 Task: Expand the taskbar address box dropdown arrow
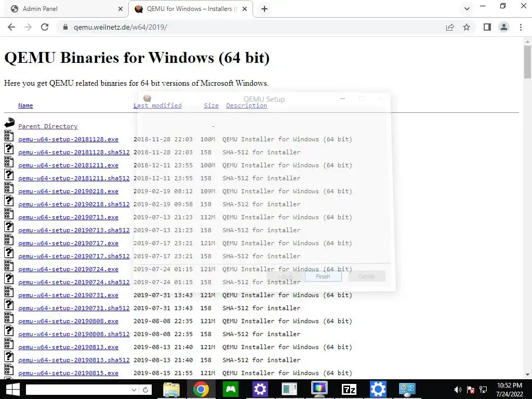pyautogui.click(x=134, y=390)
